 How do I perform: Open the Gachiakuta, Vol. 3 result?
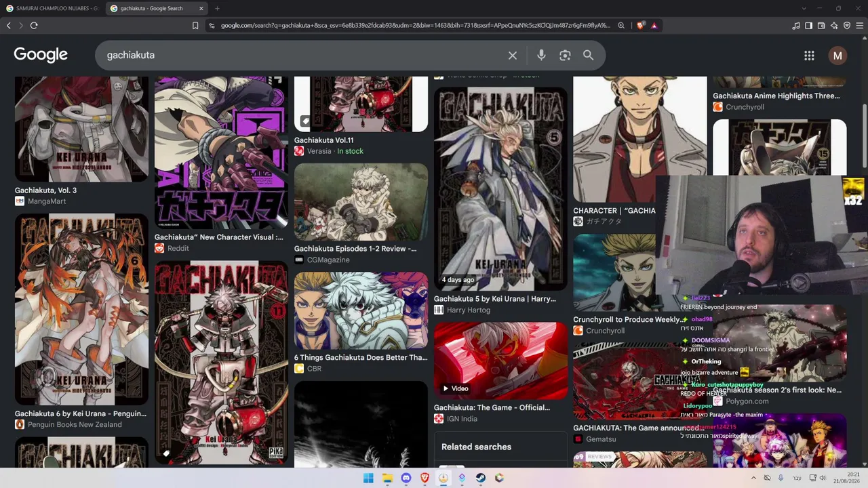point(45,190)
